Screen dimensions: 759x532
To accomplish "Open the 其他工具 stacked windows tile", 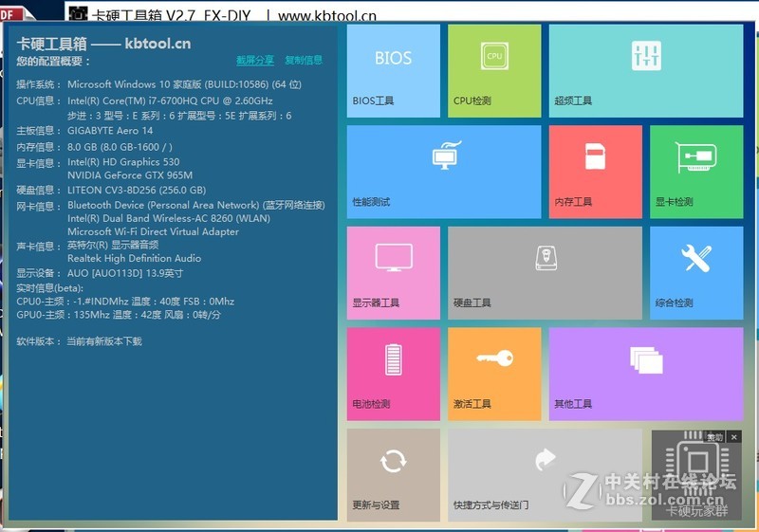I will pyautogui.click(x=646, y=374).
